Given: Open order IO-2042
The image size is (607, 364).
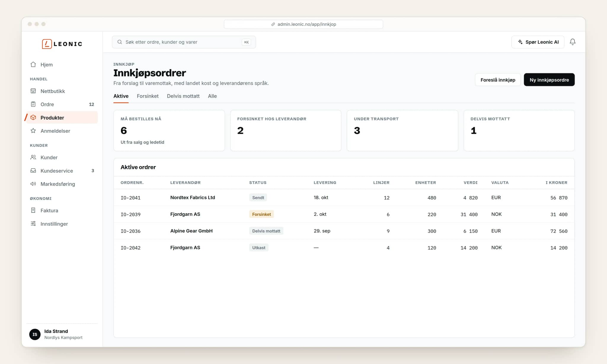Looking at the screenshot, I should 130,248.
